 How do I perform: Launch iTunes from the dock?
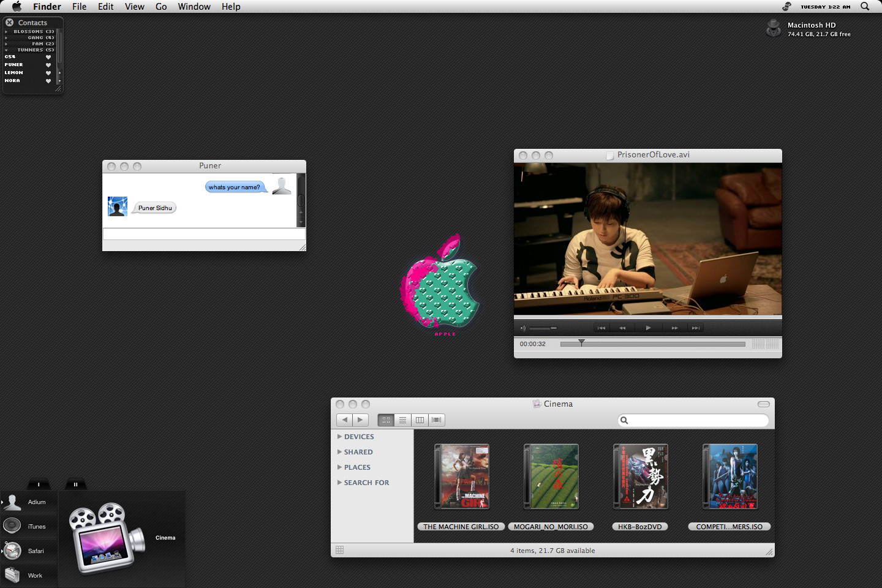[12, 526]
